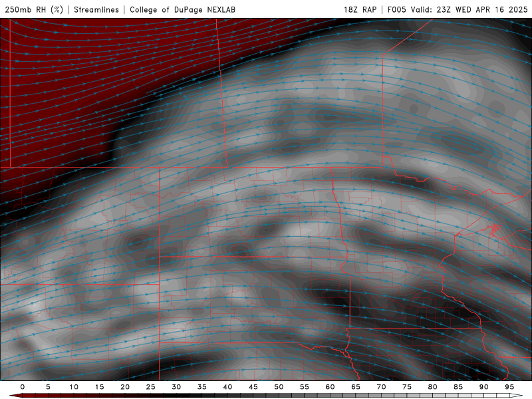
Task: Click the "F005" forecast hour text
Action: (396, 9)
